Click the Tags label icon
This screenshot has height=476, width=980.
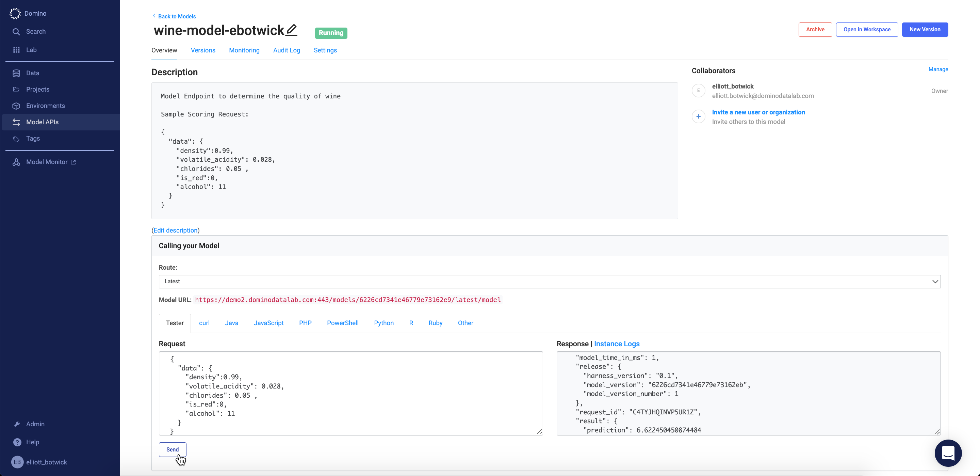coord(16,139)
